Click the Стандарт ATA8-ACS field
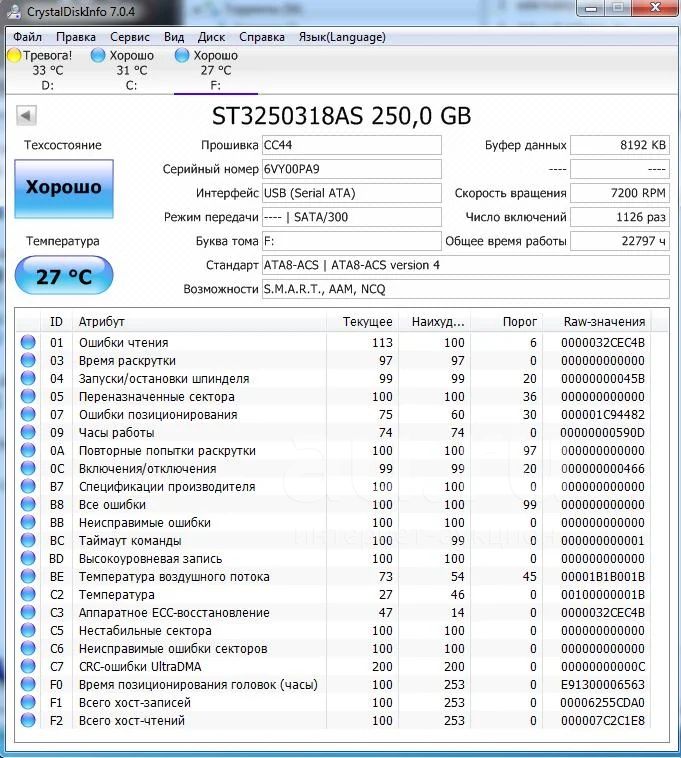Viewport: 681px width, 758px height. tap(465, 265)
